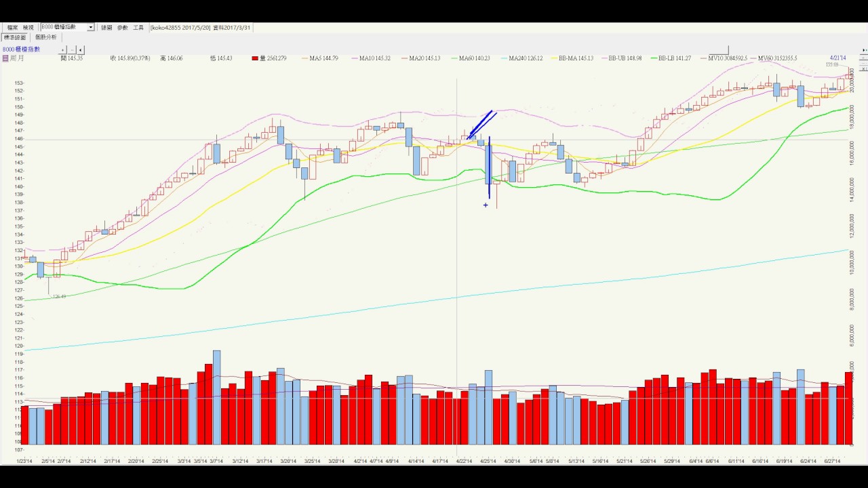Click the 收 145.89(0.37%) close value
This screenshot has height=488, width=868.
click(130, 58)
